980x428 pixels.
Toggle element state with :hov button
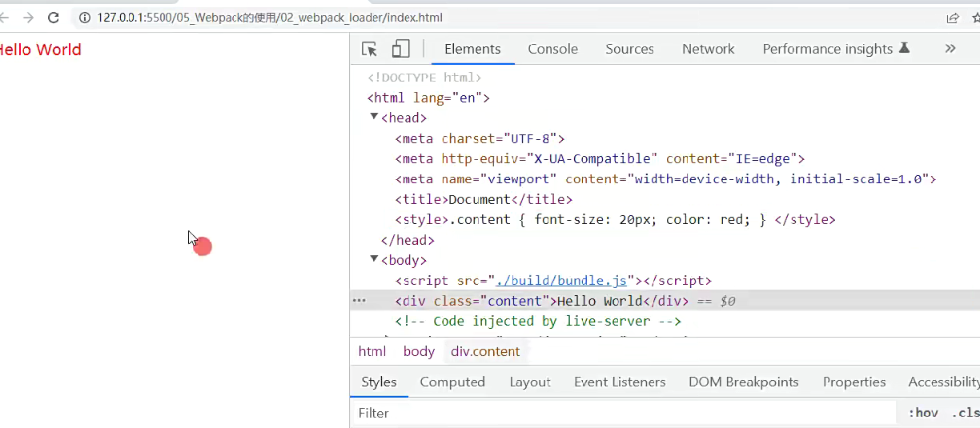[x=923, y=413]
